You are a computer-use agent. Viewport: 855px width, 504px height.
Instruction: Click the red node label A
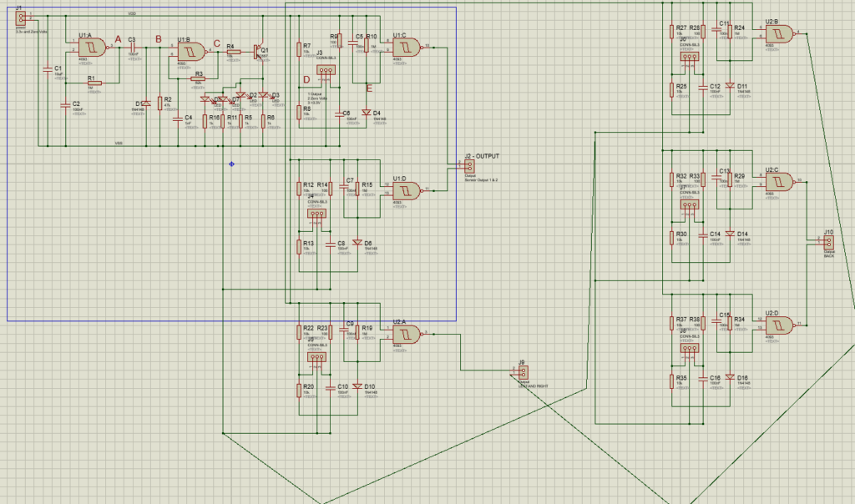tap(118, 39)
